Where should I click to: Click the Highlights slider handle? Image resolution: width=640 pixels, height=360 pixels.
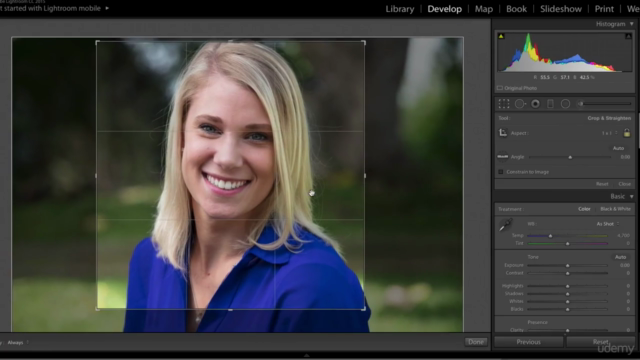tap(567, 287)
